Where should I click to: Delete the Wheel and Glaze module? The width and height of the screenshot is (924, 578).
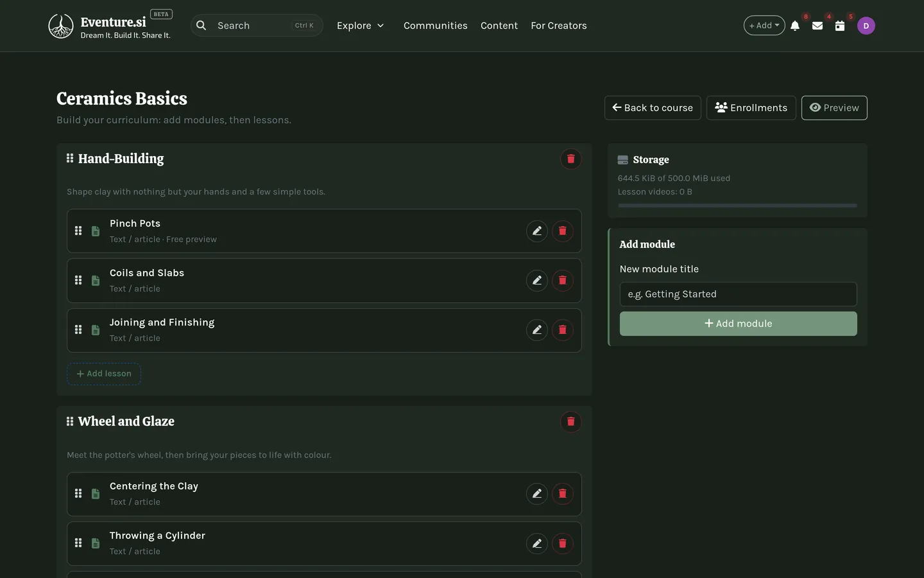(x=571, y=422)
